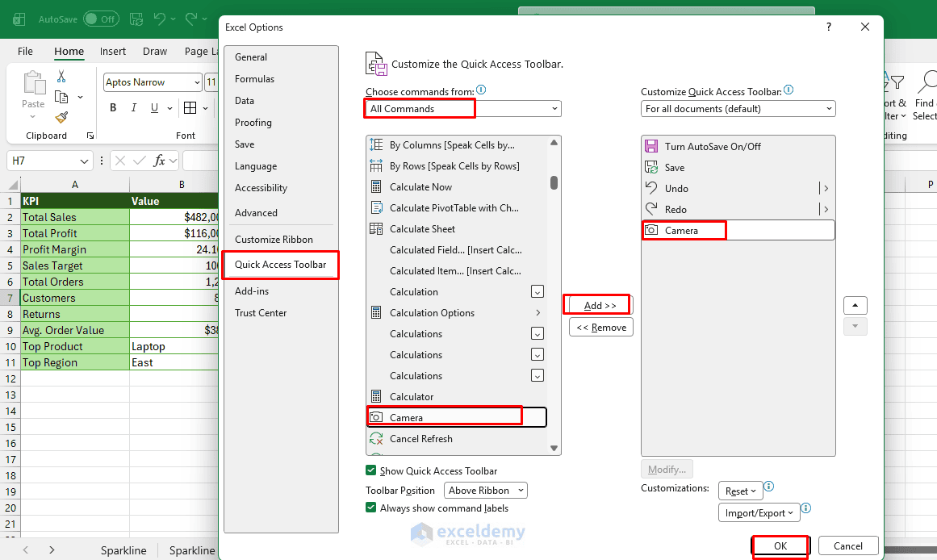This screenshot has width=937, height=560.
Task: Select the Proofing options category
Action: pyautogui.click(x=281, y=123)
